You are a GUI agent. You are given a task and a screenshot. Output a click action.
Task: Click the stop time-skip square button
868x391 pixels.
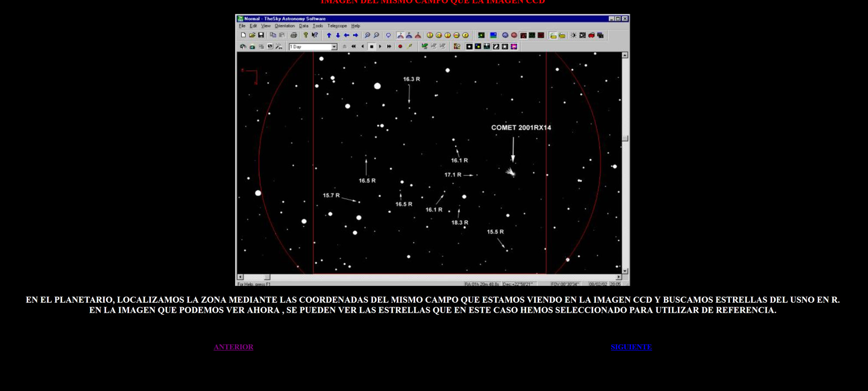point(372,46)
